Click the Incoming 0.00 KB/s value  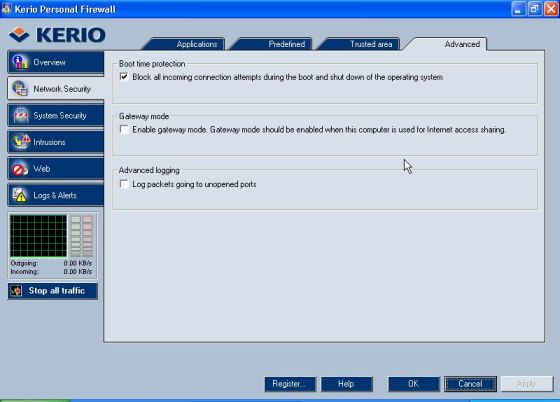click(x=78, y=272)
